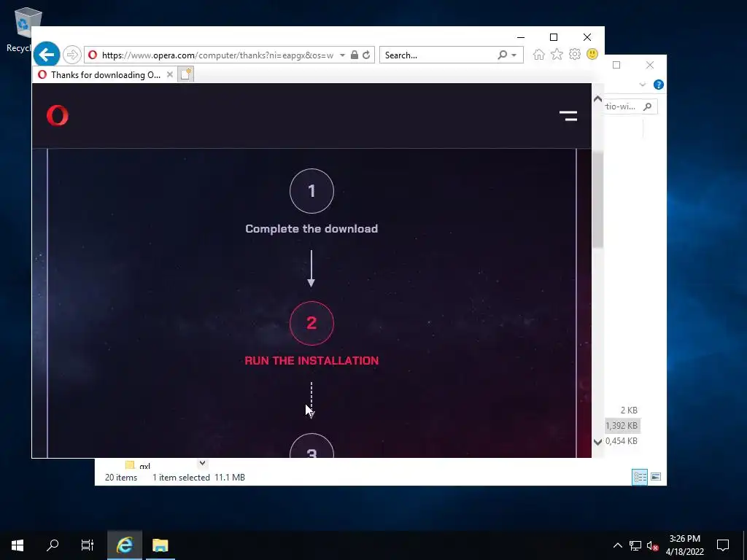The height and width of the screenshot is (560, 747).
Task: Click the Opera logo on the page header
Action: [58, 116]
